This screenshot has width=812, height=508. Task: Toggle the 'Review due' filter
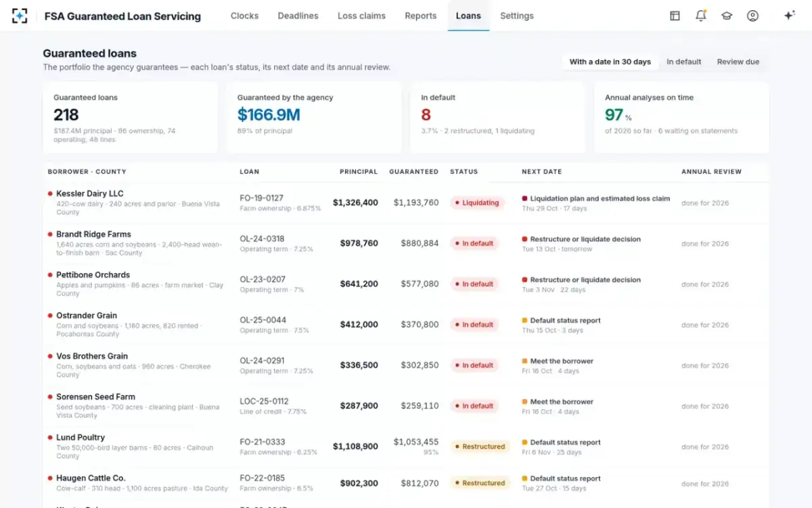(x=738, y=62)
